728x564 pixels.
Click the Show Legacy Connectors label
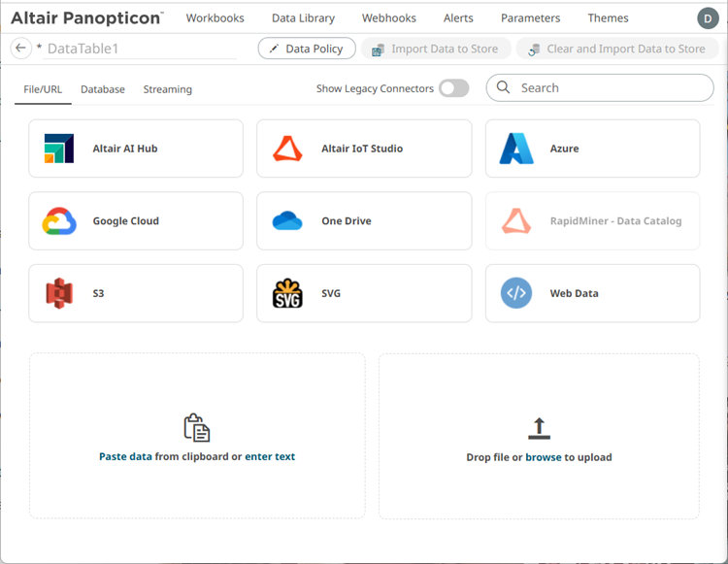375,88
